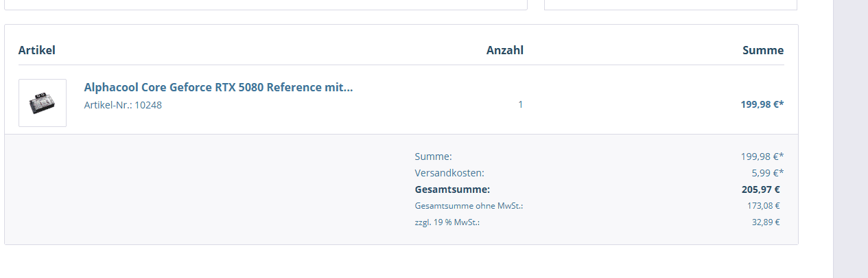Click the Artikel column header

tap(37, 50)
